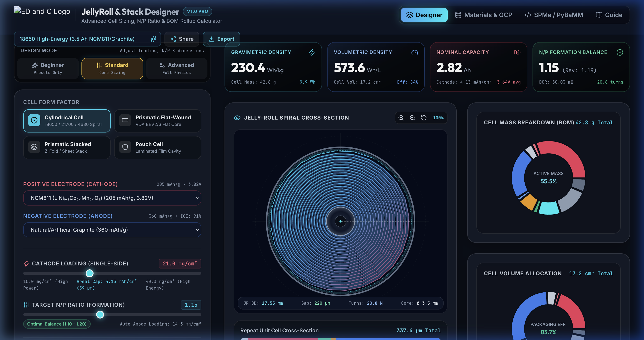Select Standard design mode
The height and width of the screenshot is (340, 644).
[112, 68]
